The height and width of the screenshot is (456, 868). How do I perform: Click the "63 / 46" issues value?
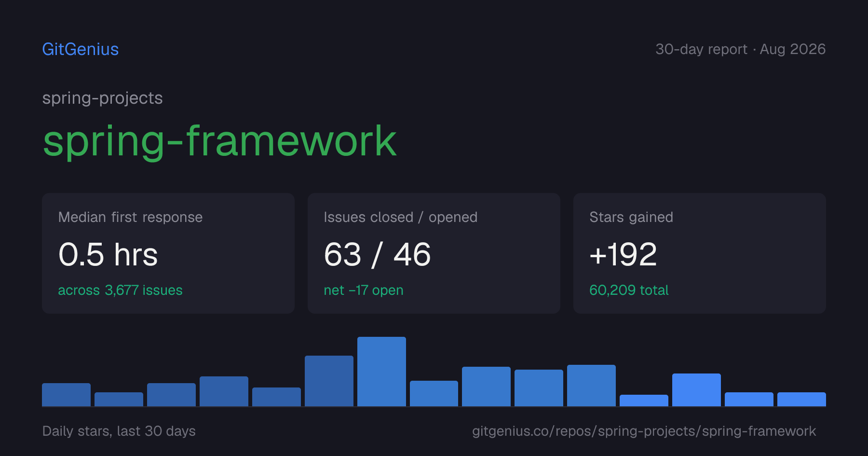coord(377,254)
